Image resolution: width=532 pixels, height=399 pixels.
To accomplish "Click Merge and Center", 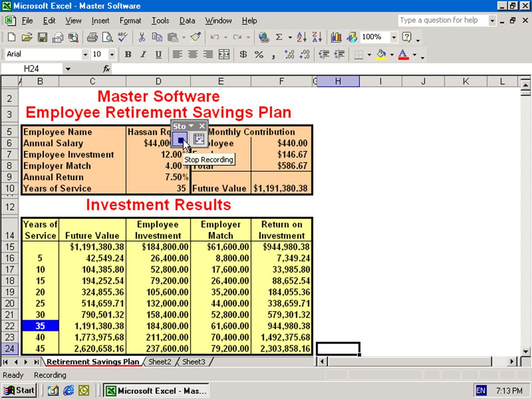I will tap(224, 54).
